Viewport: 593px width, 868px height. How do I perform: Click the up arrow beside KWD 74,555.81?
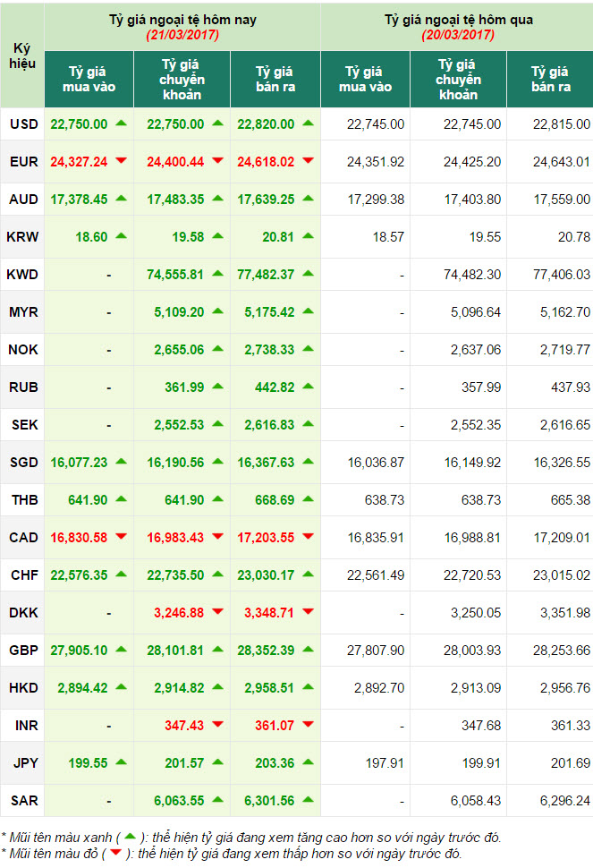click(x=217, y=274)
